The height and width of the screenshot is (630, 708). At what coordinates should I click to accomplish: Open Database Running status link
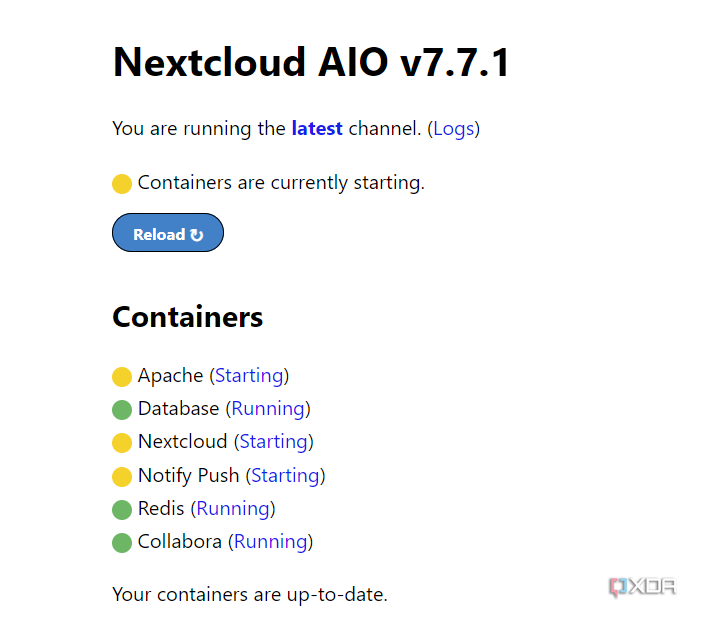click(268, 409)
